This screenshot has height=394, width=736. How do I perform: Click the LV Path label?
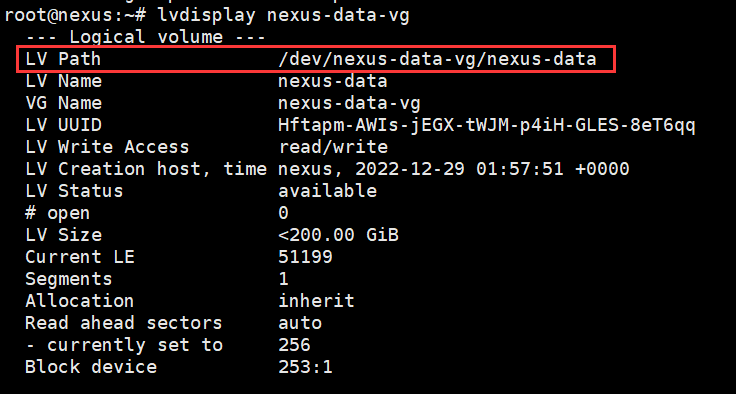pyautogui.click(x=63, y=59)
